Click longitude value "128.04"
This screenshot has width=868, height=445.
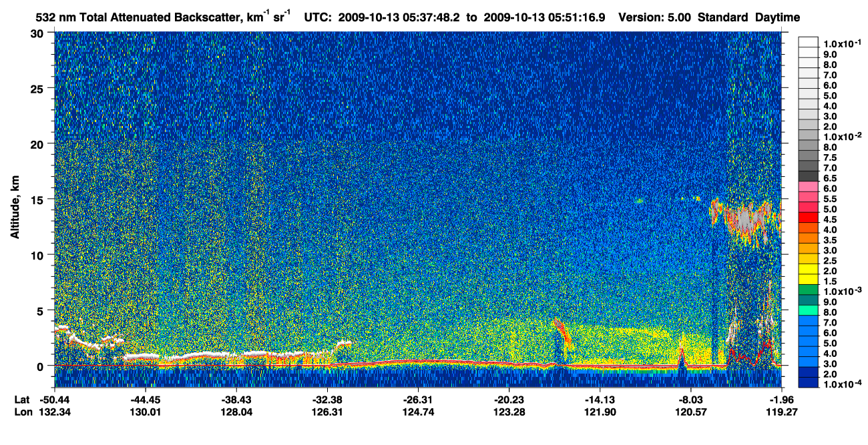(x=236, y=412)
